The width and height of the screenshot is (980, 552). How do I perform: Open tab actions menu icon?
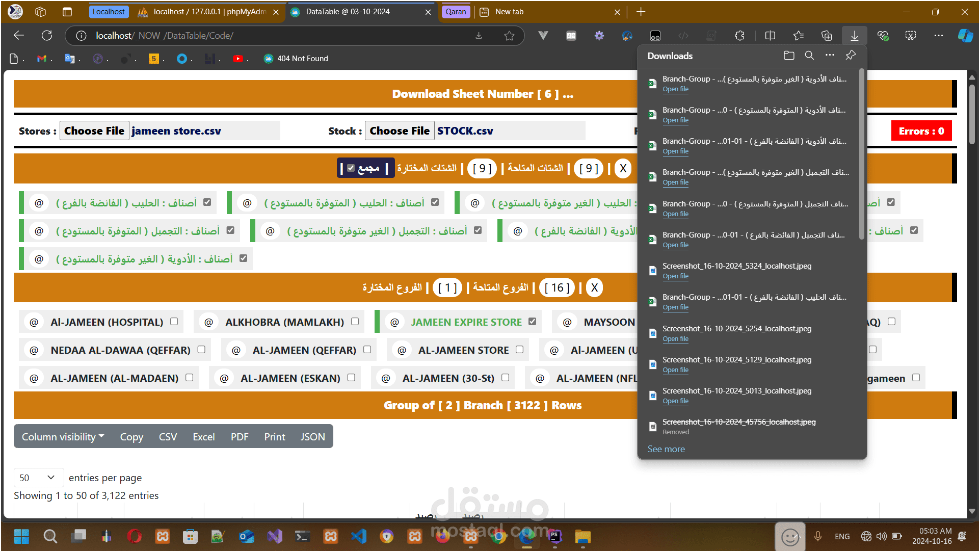tap(67, 12)
